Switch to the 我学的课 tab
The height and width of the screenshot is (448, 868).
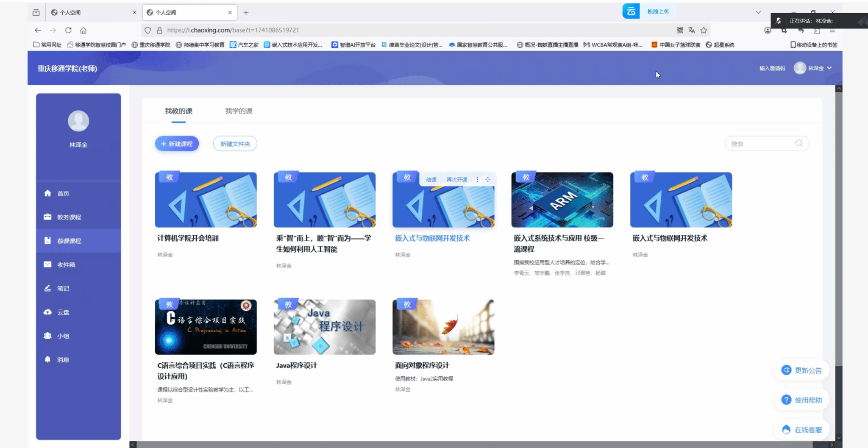click(239, 111)
